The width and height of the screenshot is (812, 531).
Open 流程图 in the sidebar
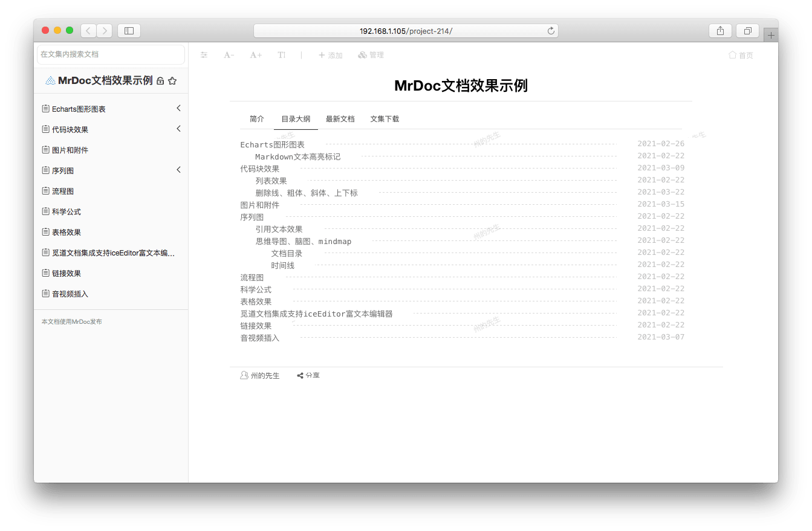coord(63,191)
